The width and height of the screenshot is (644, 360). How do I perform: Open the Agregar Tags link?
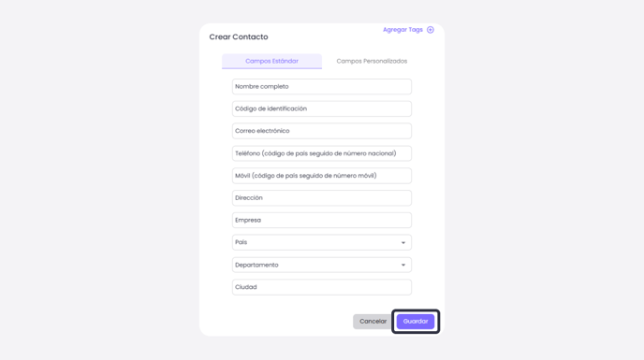click(x=402, y=30)
